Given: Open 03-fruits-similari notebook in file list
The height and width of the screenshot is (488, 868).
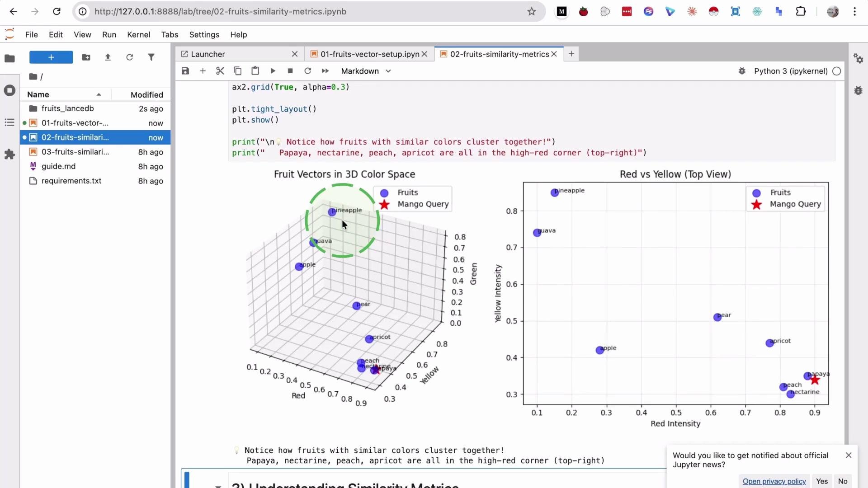Looking at the screenshot, I should click(x=95, y=152).
